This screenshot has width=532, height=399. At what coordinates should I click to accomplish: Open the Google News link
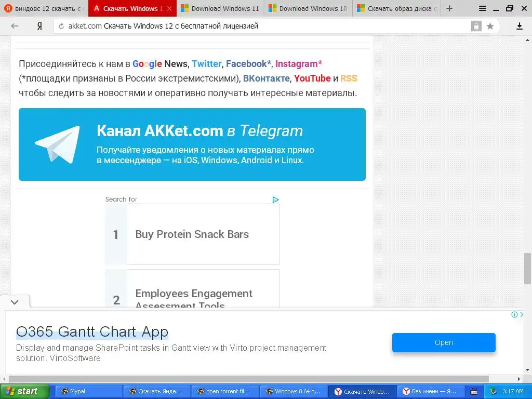pyautogui.click(x=160, y=64)
